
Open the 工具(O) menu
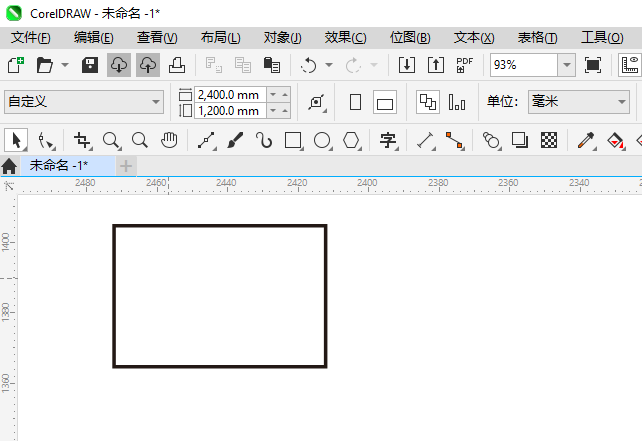(602, 38)
